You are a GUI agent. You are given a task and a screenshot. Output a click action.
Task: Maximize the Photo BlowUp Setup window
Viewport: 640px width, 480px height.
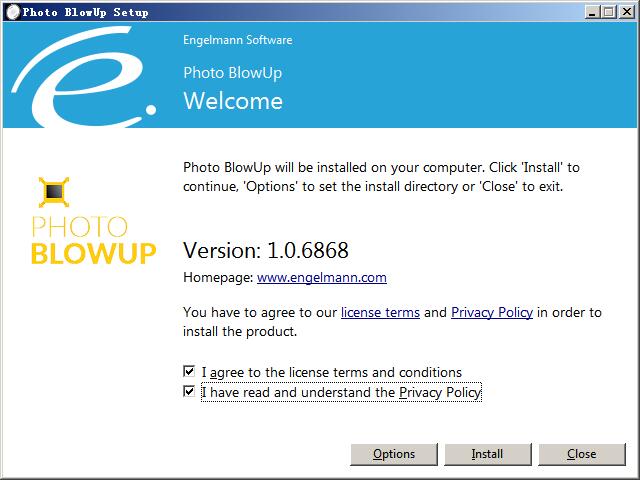pyautogui.click(x=609, y=12)
